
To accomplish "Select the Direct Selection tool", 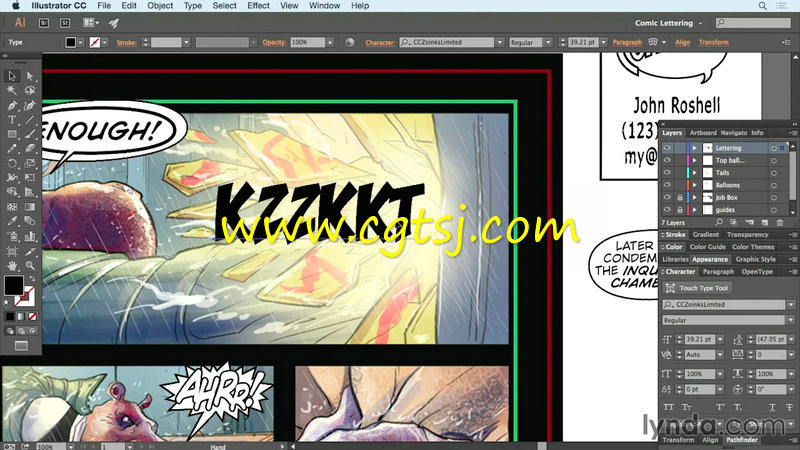I will pyautogui.click(x=30, y=76).
